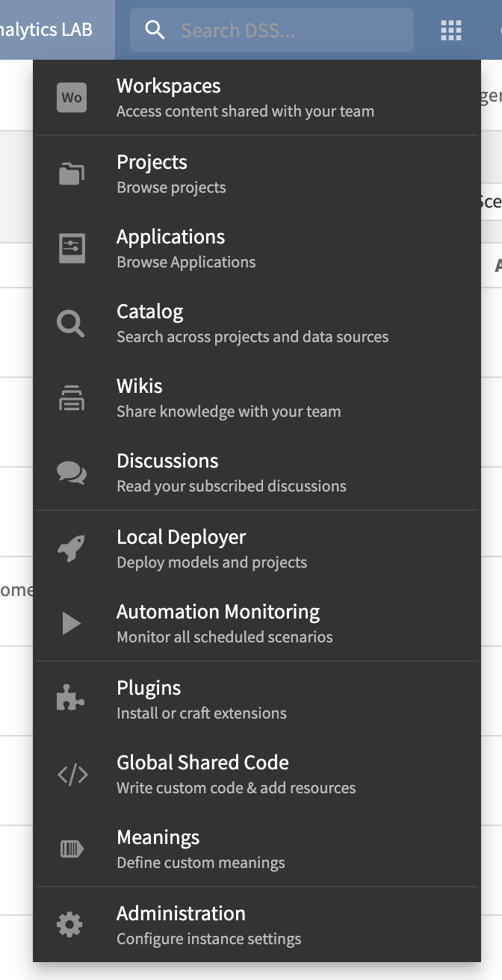Click 'Install or craft extensions' subtitle
The width and height of the screenshot is (502, 980).
pyautogui.click(x=202, y=713)
